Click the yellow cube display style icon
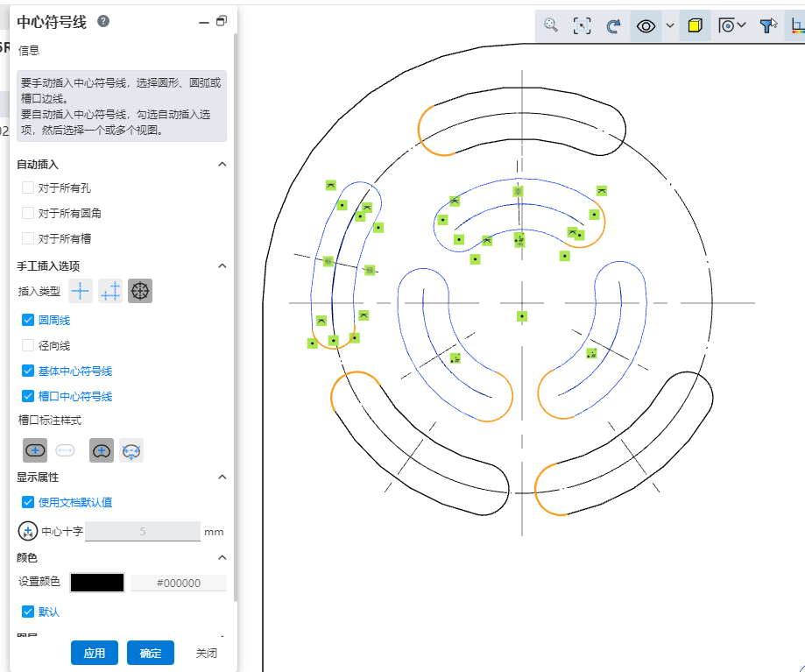The width and height of the screenshot is (805, 672). [x=695, y=25]
